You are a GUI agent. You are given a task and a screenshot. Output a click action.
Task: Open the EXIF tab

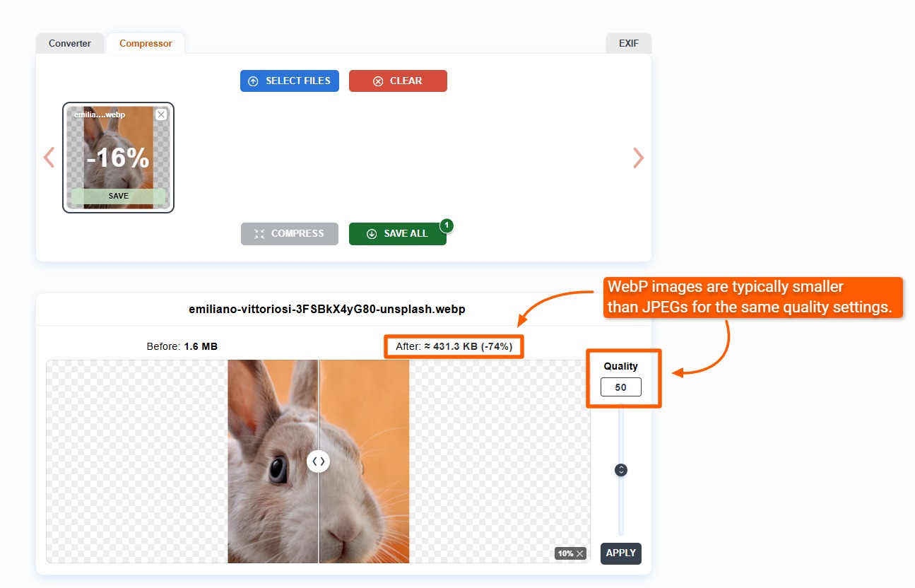click(628, 43)
